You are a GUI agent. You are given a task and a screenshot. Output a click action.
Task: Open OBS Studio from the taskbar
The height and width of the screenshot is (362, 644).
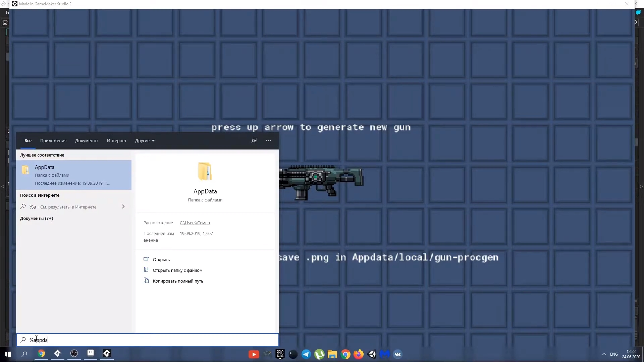point(74,354)
